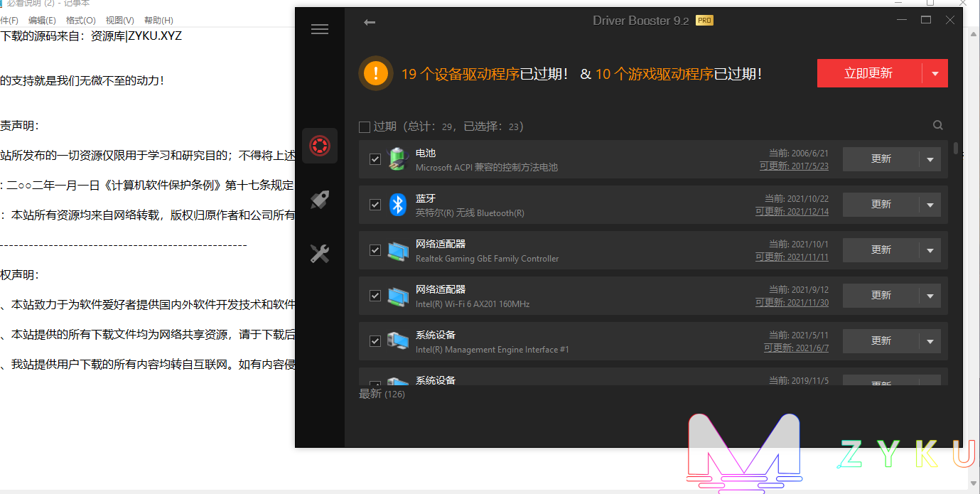The image size is (980, 494).
Task: Open the 编辑(E) menu in Notepad
Action: point(42,21)
